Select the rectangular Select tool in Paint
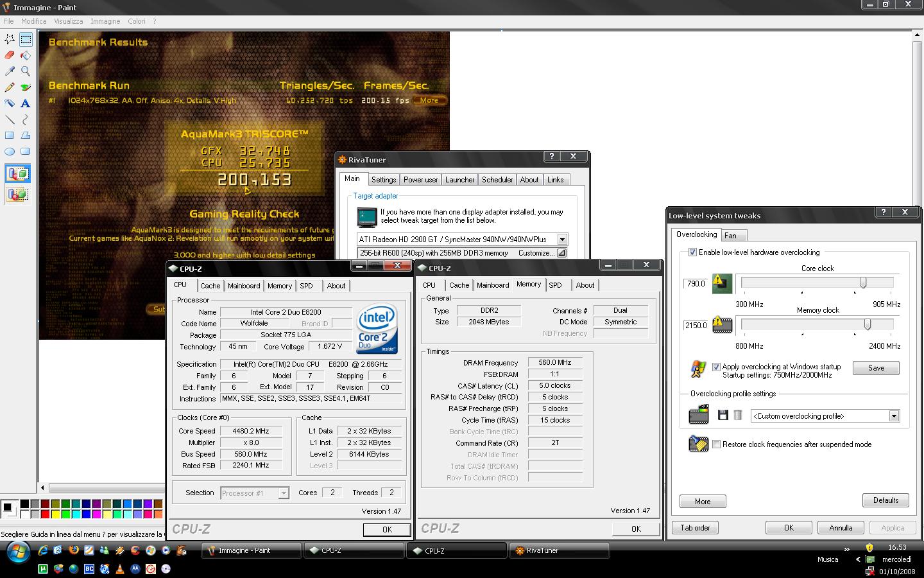Screen dimensions: 924x578 (x=26, y=39)
